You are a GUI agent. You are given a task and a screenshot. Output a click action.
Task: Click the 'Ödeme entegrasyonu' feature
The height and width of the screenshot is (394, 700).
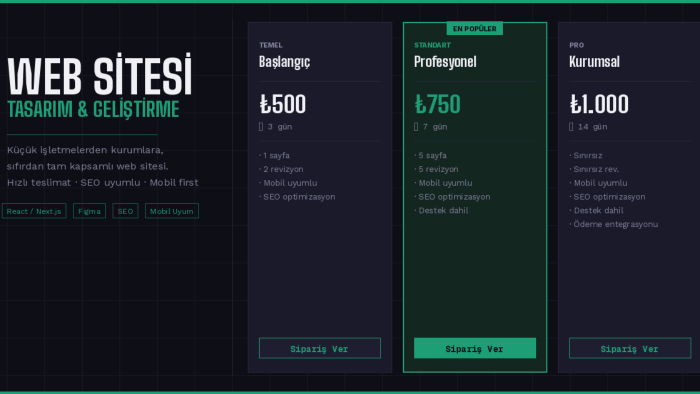(616, 224)
